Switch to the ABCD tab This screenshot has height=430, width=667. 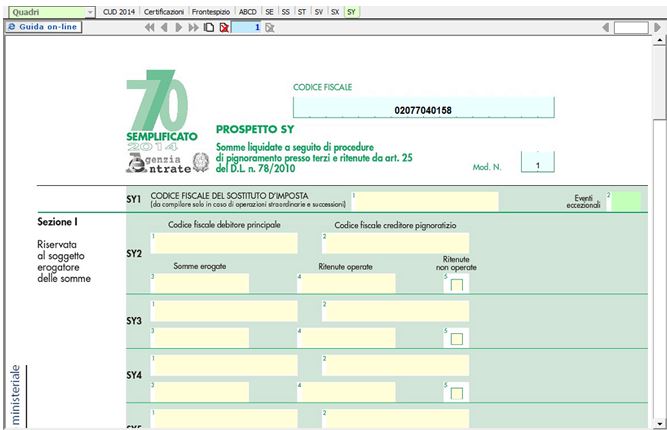pyautogui.click(x=248, y=12)
